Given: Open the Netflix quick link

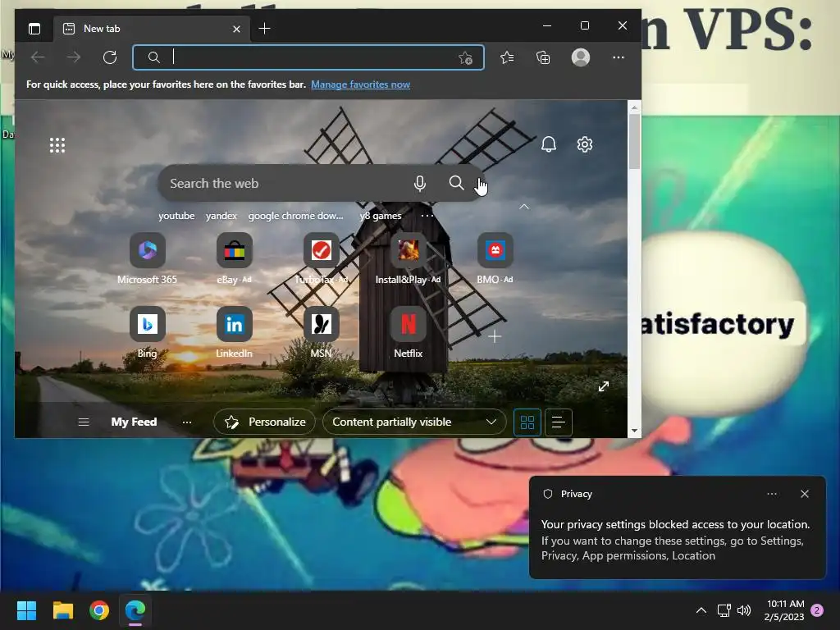Looking at the screenshot, I should click(409, 332).
